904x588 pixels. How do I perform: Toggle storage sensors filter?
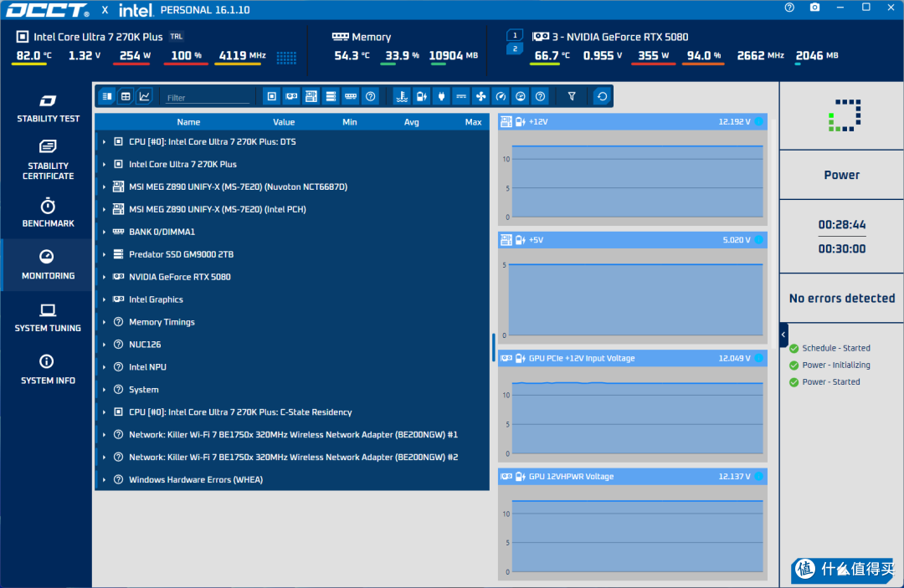[x=331, y=96]
